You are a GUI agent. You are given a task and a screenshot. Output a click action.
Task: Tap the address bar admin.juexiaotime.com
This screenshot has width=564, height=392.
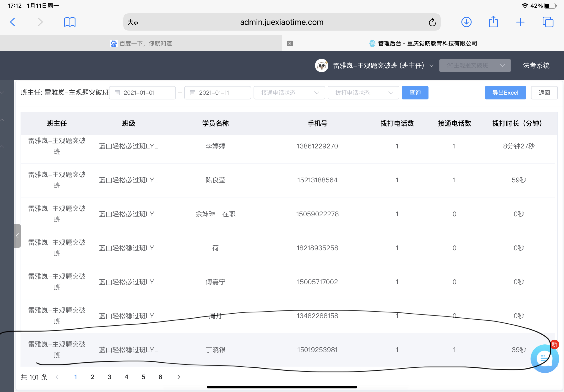click(282, 22)
